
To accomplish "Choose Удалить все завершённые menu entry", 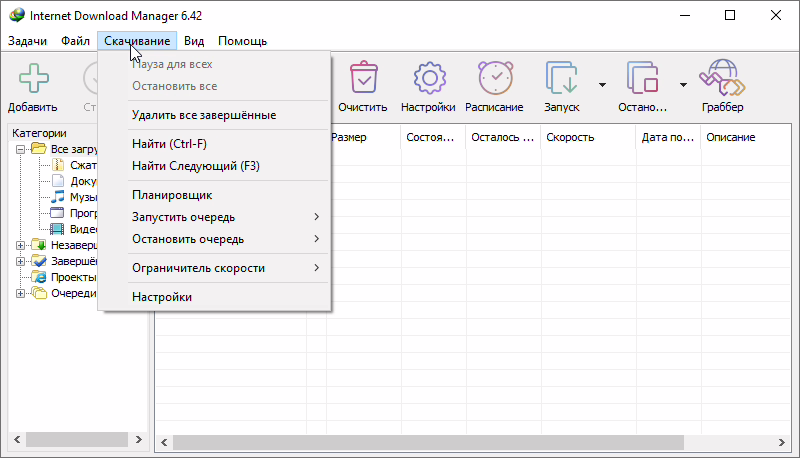I will tap(204, 115).
